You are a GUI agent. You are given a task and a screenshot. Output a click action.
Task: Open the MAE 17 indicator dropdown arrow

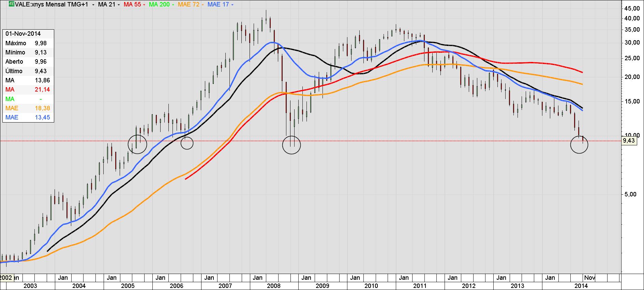(232, 5)
